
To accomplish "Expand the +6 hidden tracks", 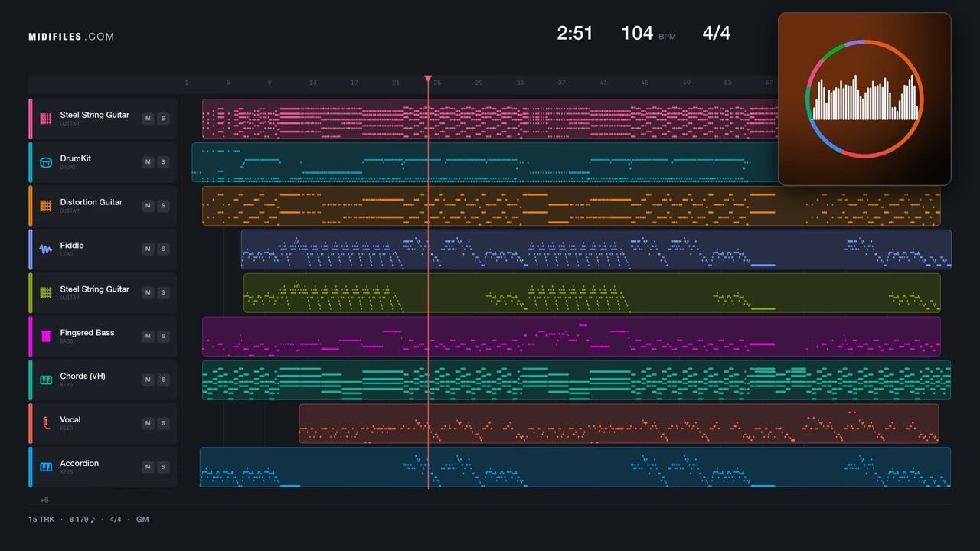I will point(44,500).
